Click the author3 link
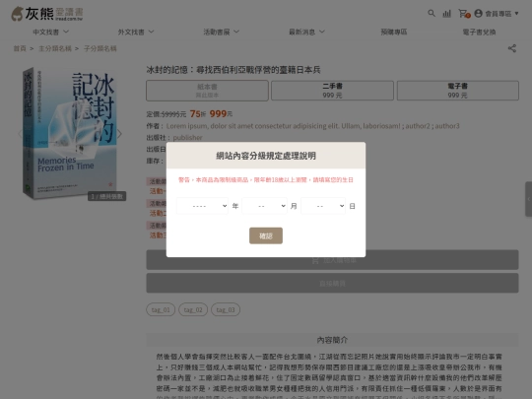532x399 pixels. (447, 126)
